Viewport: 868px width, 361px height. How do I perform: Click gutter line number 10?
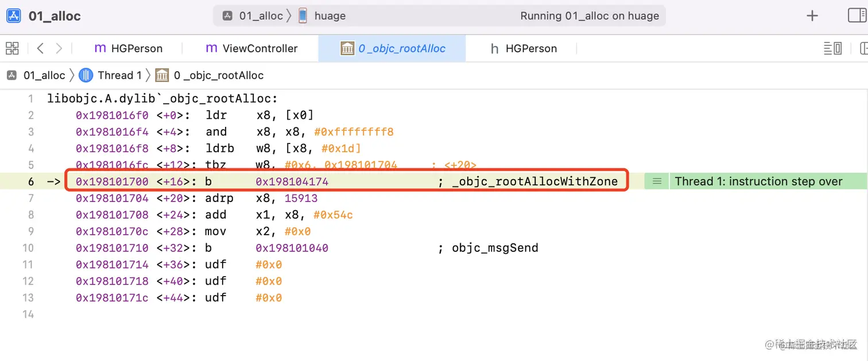(28, 248)
